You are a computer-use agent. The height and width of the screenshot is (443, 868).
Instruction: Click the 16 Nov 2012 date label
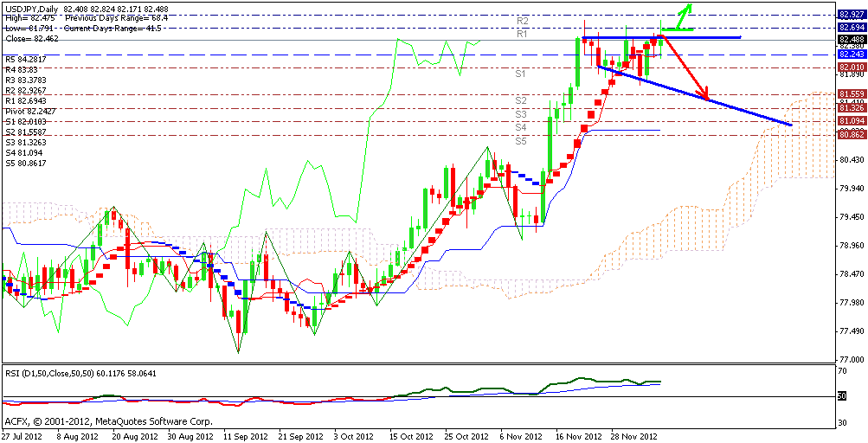[x=580, y=437]
